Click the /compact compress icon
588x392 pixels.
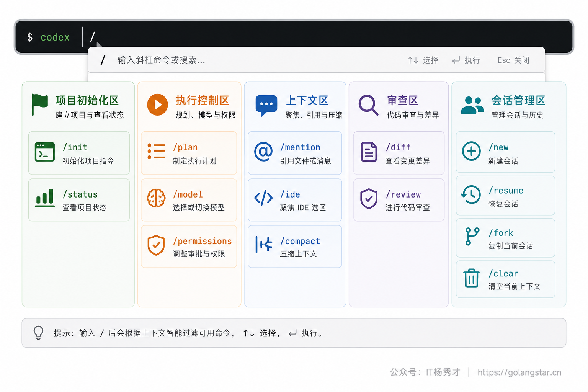(264, 244)
